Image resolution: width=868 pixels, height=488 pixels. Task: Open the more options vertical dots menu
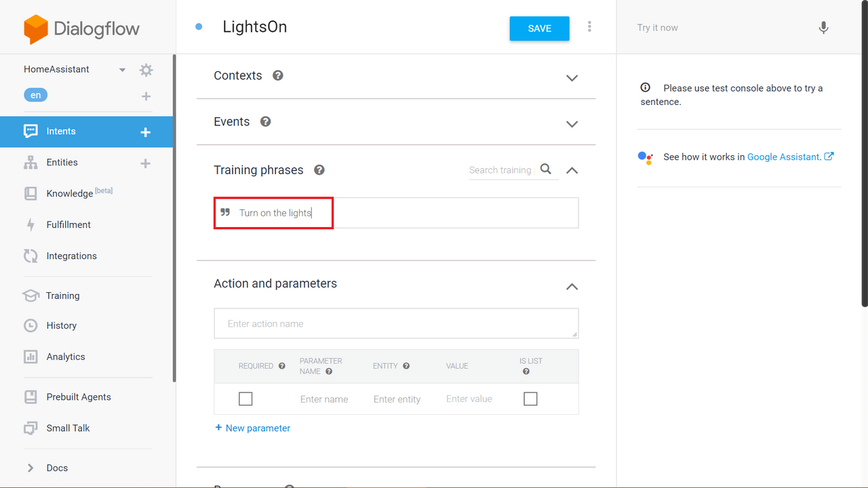(589, 26)
